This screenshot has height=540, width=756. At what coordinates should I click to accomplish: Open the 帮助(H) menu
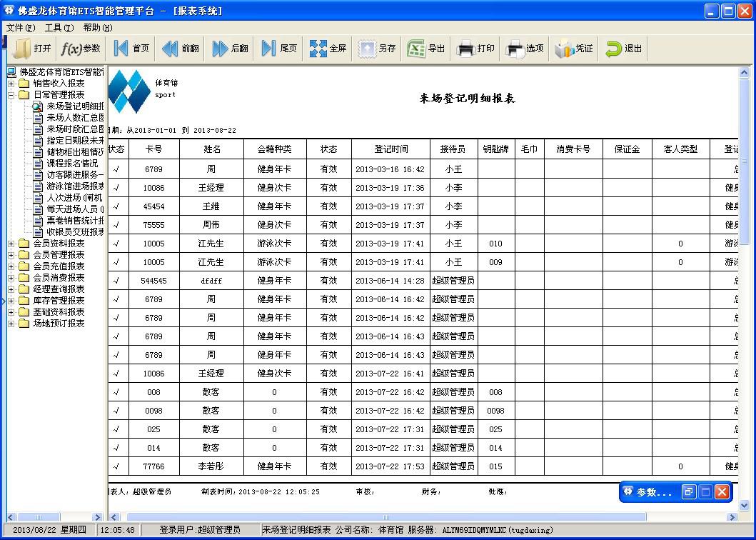pyautogui.click(x=98, y=28)
